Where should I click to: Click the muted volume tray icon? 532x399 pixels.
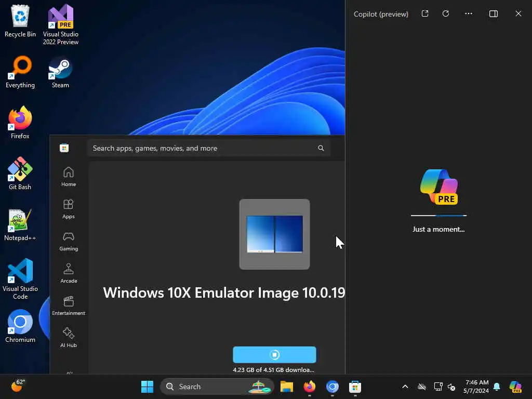(x=451, y=387)
